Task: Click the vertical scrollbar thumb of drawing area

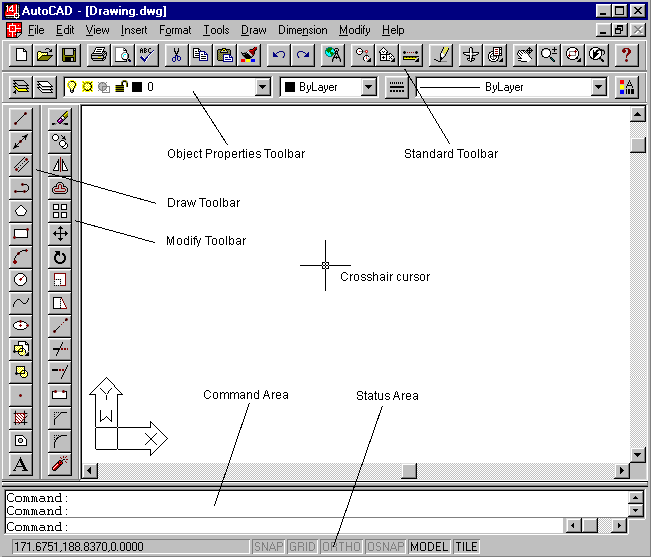Action: click(637, 145)
